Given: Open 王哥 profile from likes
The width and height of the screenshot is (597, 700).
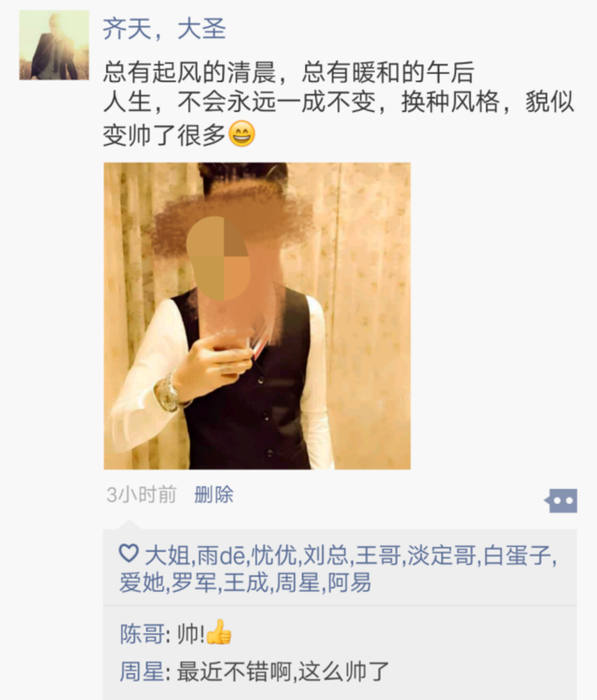Looking at the screenshot, I should [378, 555].
